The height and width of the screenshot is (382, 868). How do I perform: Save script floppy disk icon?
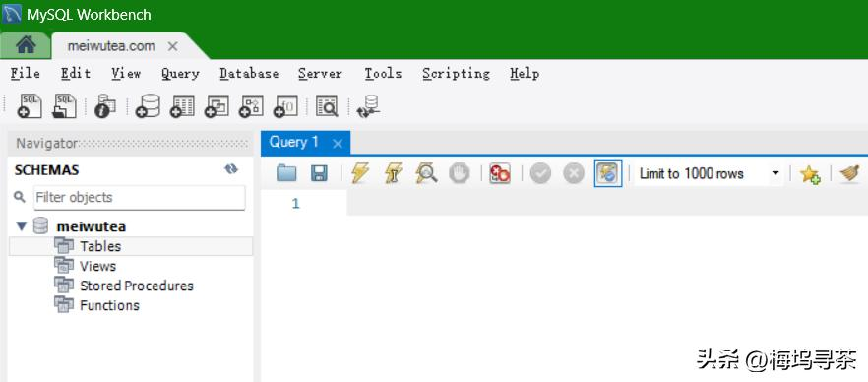coord(319,174)
